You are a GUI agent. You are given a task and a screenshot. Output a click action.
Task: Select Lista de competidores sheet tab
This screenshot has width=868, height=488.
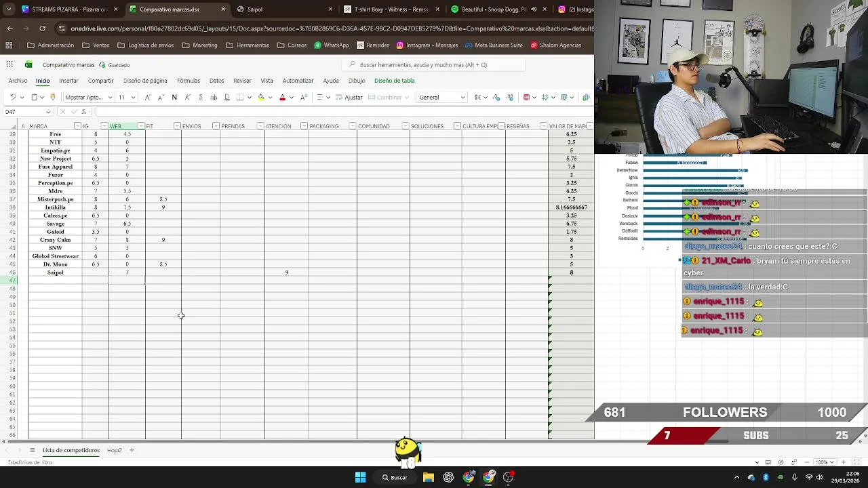coord(71,450)
